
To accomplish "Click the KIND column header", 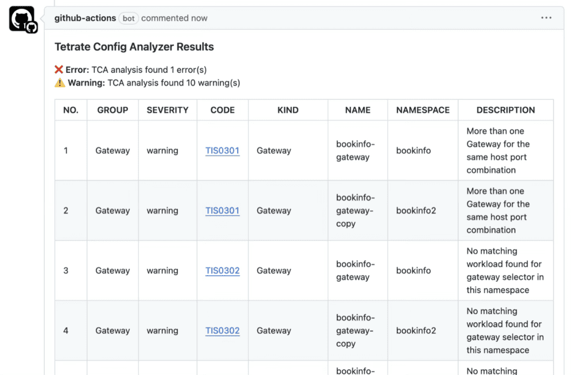I will [x=288, y=110].
